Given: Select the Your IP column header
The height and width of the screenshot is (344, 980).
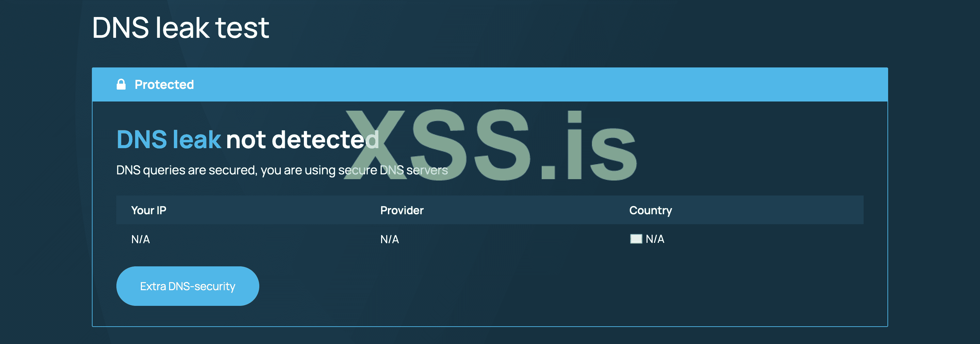Looking at the screenshot, I should coord(148,210).
